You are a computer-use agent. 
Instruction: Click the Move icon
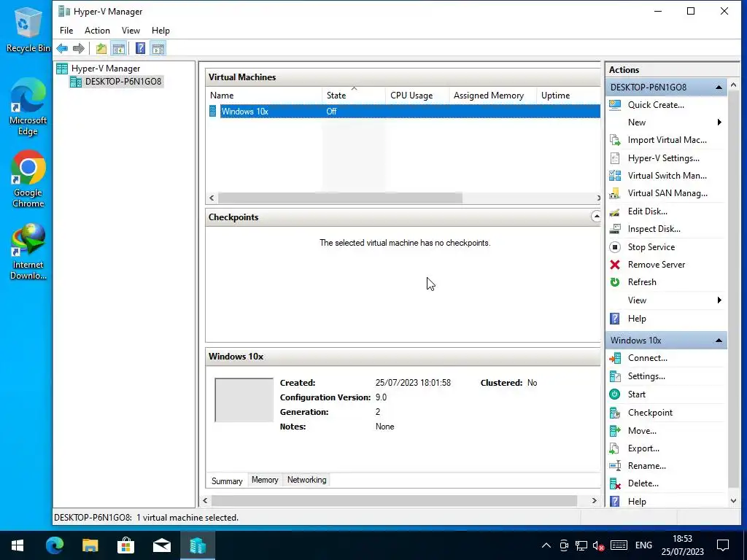click(x=615, y=431)
